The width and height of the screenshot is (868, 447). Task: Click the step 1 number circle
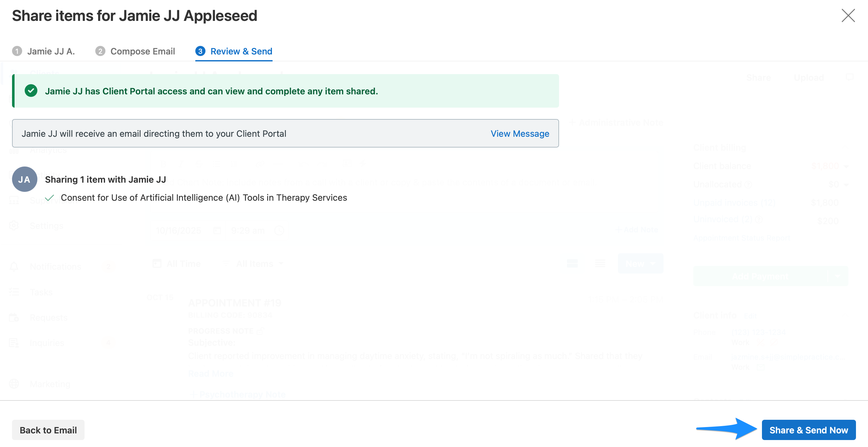(x=17, y=51)
